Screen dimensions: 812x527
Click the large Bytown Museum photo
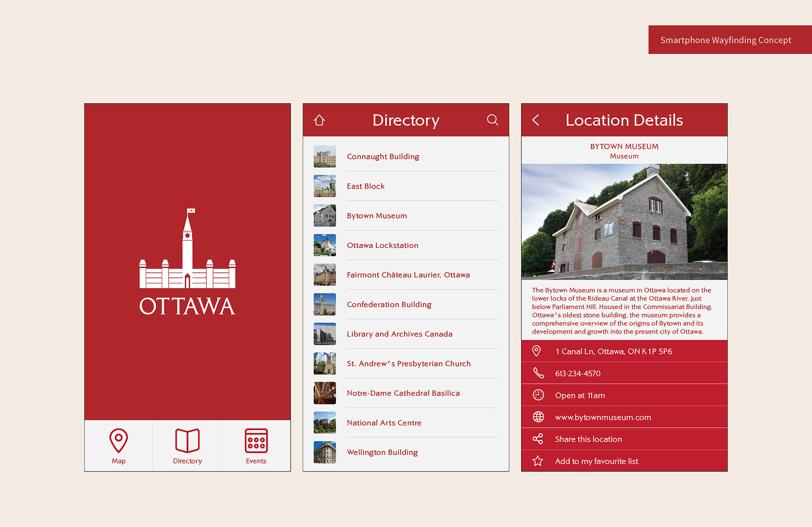coord(624,222)
